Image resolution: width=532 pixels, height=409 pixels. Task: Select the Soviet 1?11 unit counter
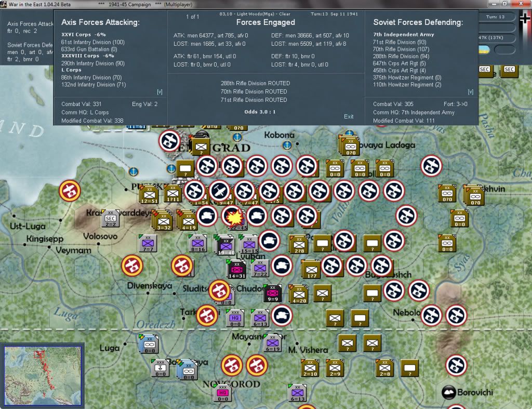[172, 194]
